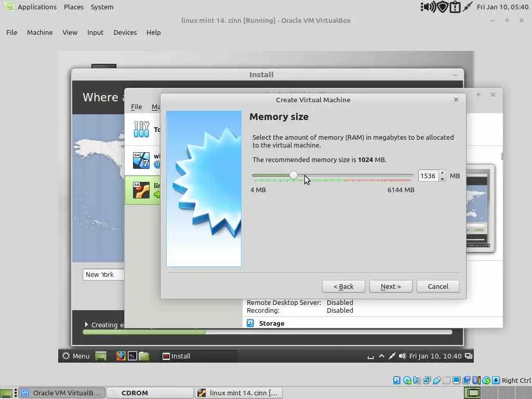Click the Install task in guest panel
This screenshot has height=399, width=532.
tap(198, 356)
